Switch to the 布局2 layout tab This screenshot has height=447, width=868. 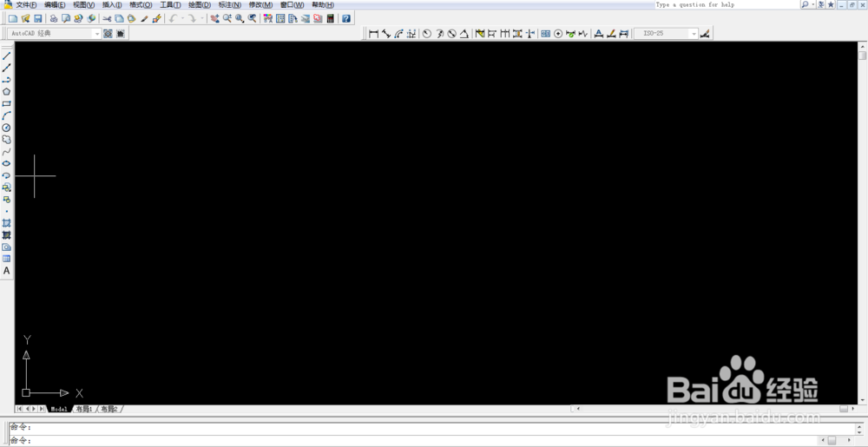(109, 410)
